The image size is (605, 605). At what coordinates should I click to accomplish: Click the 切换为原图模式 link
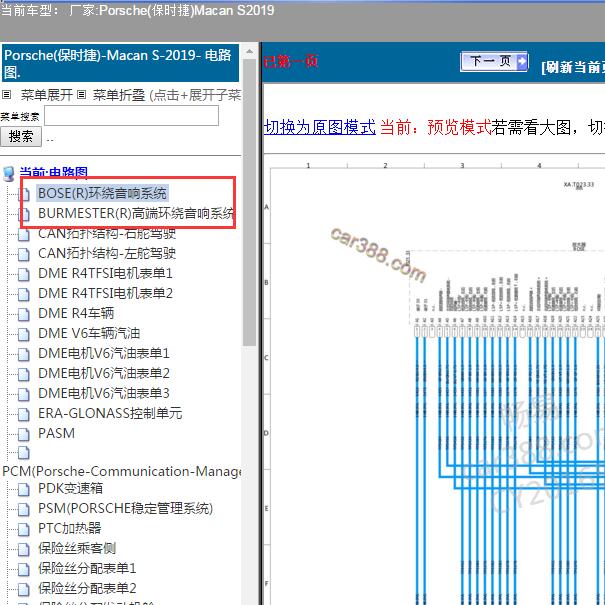point(319,127)
